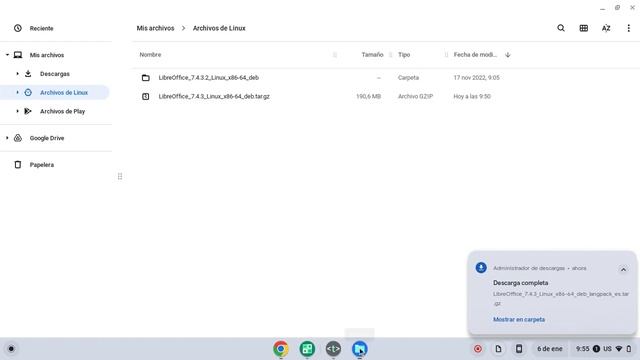Expand the Google Drive tree

pos(7,138)
